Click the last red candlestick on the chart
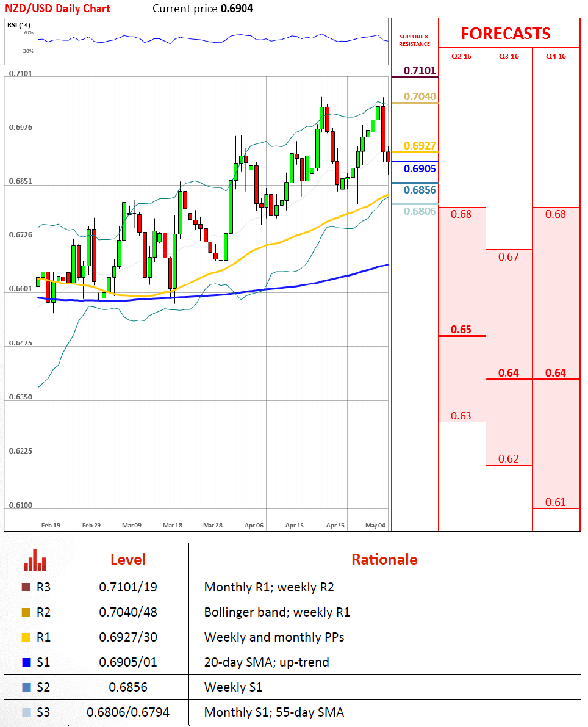588x727 pixels. coord(388,157)
